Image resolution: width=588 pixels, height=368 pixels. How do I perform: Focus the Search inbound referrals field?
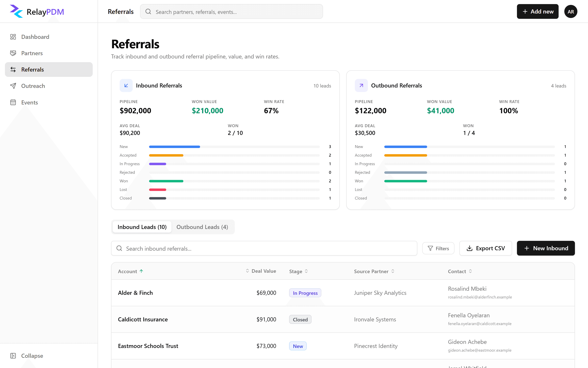click(x=264, y=248)
